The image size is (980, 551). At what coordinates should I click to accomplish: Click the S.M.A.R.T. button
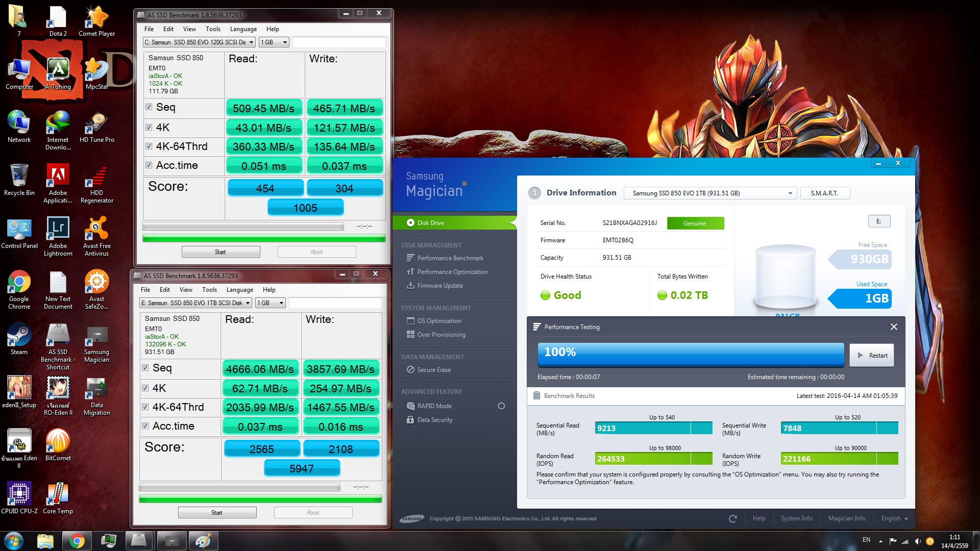(824, 193)
